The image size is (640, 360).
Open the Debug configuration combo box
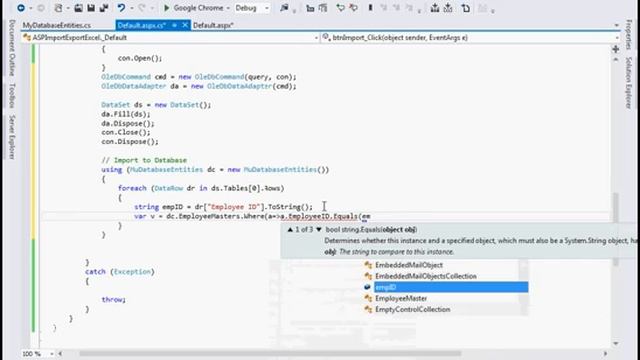pyautogui.click(x=252, y=8)
